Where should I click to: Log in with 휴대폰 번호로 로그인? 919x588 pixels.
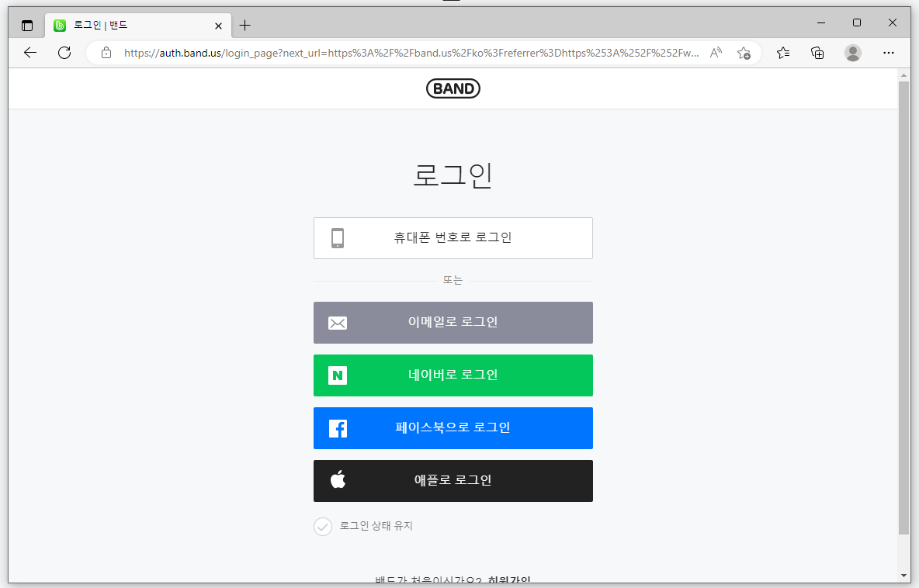coord(453,238)
